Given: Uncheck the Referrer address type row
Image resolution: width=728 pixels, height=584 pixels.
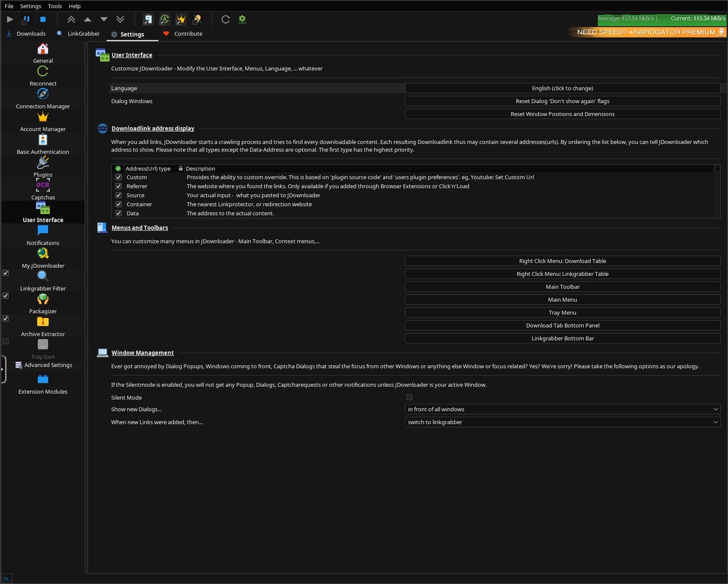Looking at the screenshot, I should (118, 186).
